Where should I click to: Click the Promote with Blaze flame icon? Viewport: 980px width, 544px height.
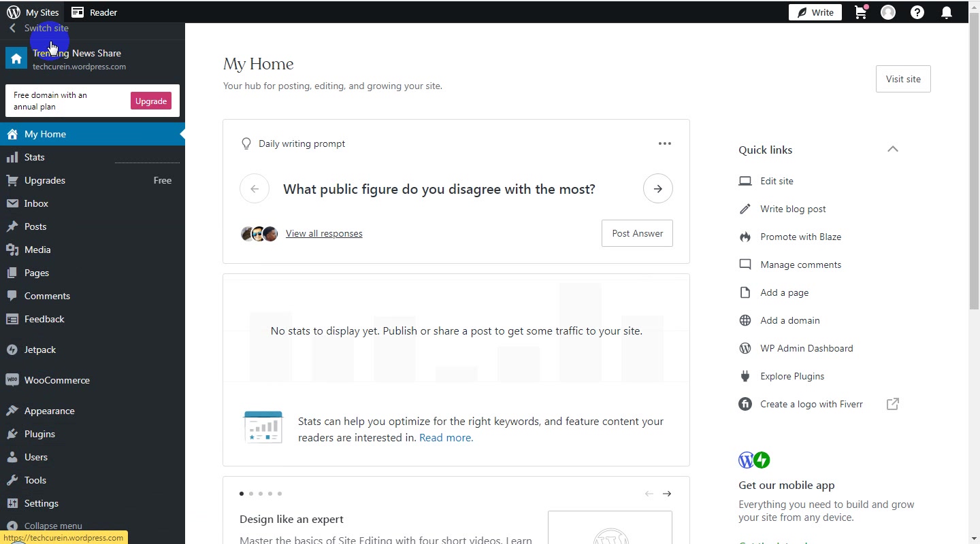pos(745,237)
